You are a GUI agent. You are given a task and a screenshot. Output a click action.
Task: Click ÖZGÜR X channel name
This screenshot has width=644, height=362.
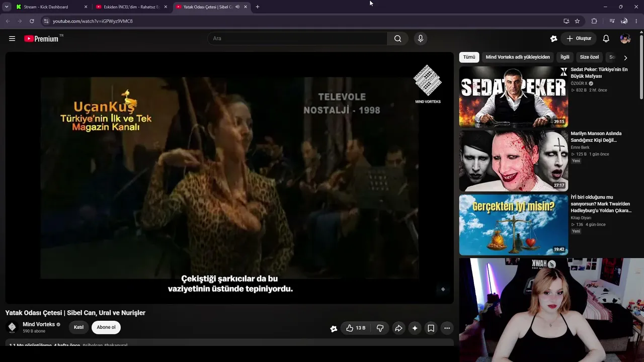pos(579,83)
